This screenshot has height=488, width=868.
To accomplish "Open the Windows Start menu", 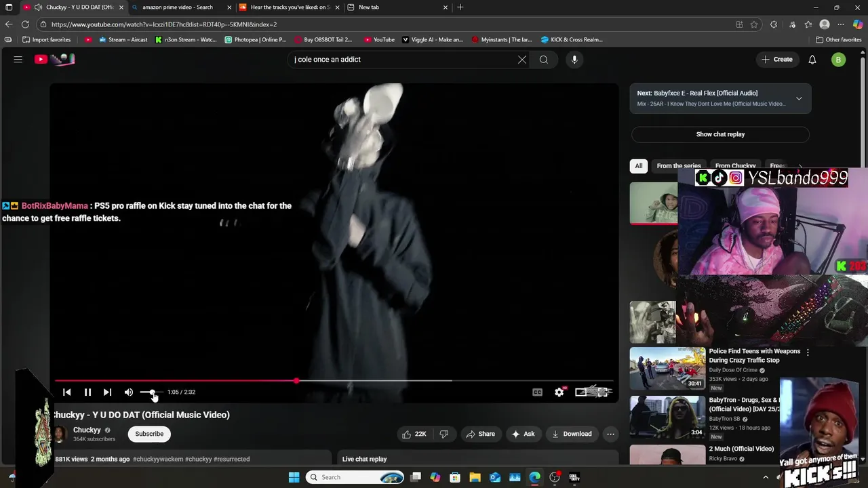I will 294,477.
